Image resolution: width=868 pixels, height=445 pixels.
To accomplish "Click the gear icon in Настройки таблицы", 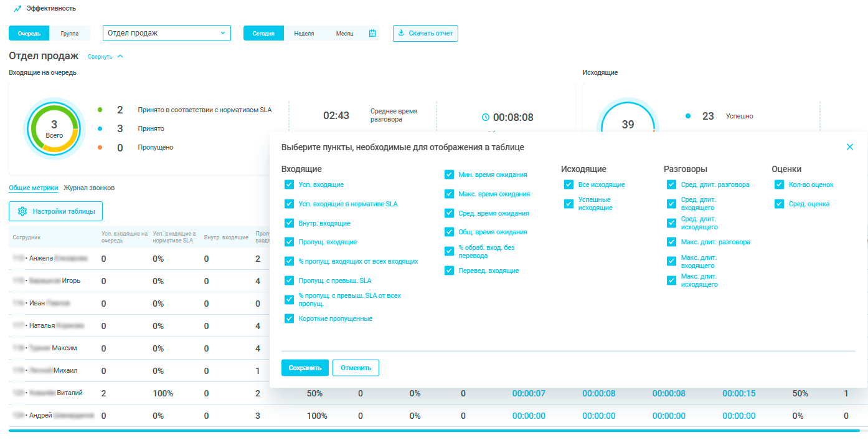I will point(22,211).
